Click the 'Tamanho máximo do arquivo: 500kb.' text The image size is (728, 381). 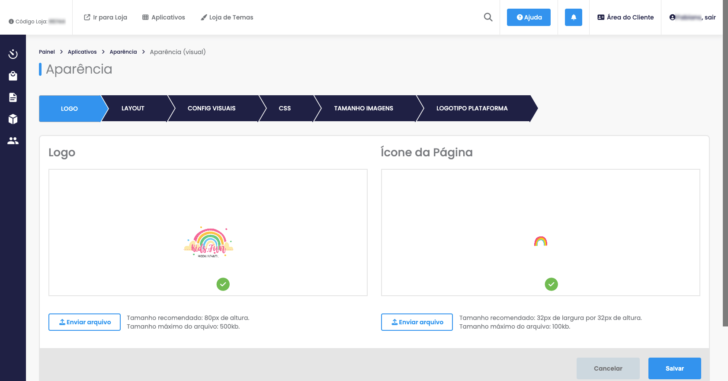[x=183, y=327]
